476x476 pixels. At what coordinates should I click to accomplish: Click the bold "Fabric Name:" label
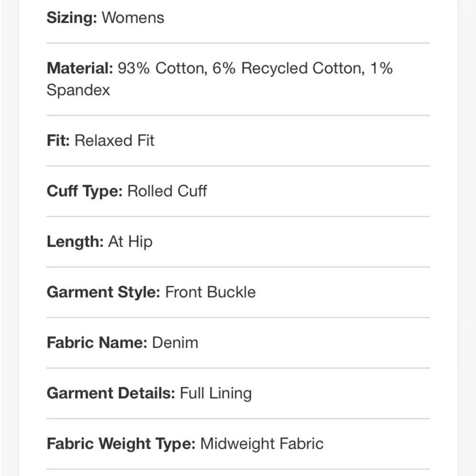[97, 343]
